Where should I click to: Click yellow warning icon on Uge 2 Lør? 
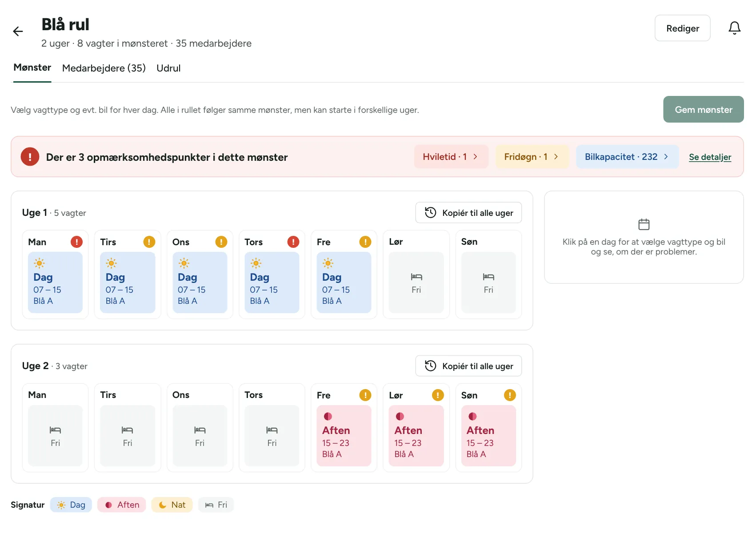point(438,395)
